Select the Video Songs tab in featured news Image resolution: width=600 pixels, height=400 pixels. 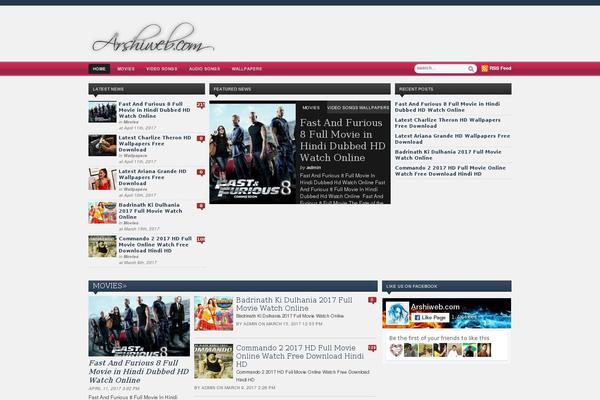click(342, 108)
